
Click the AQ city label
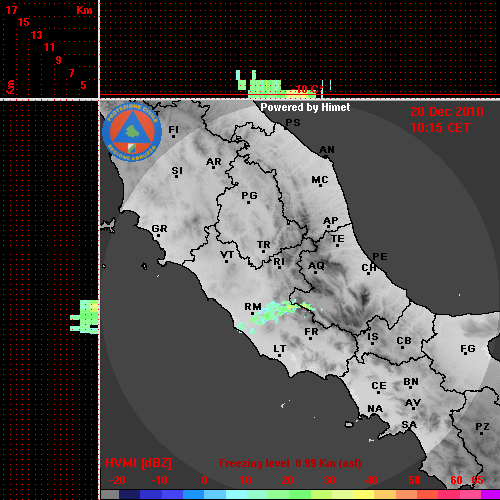point(316,266)
